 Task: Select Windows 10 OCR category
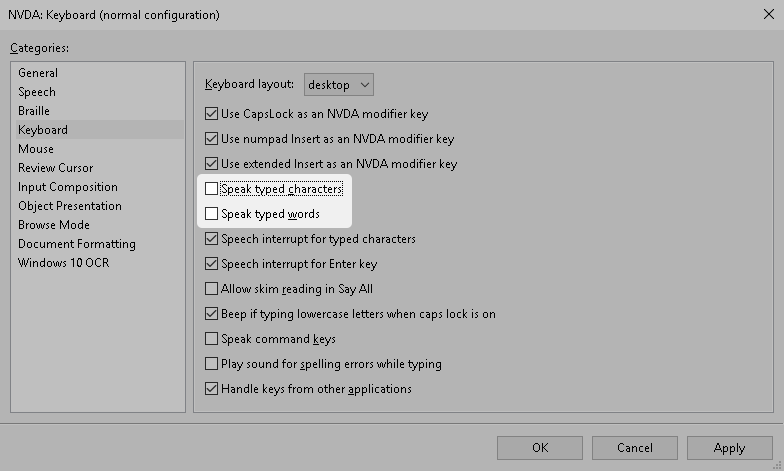click(x=63, y=263)
